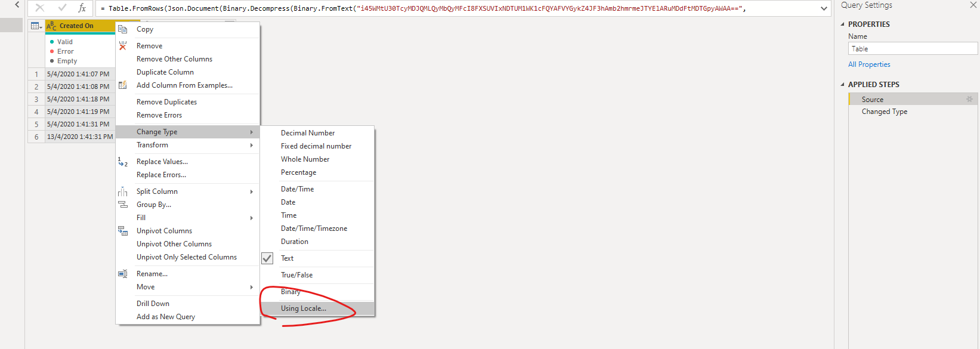This screenshot has width=980, height=349.
Task: Click the Empty quality indicator
Action: click(x=64, y=61)
